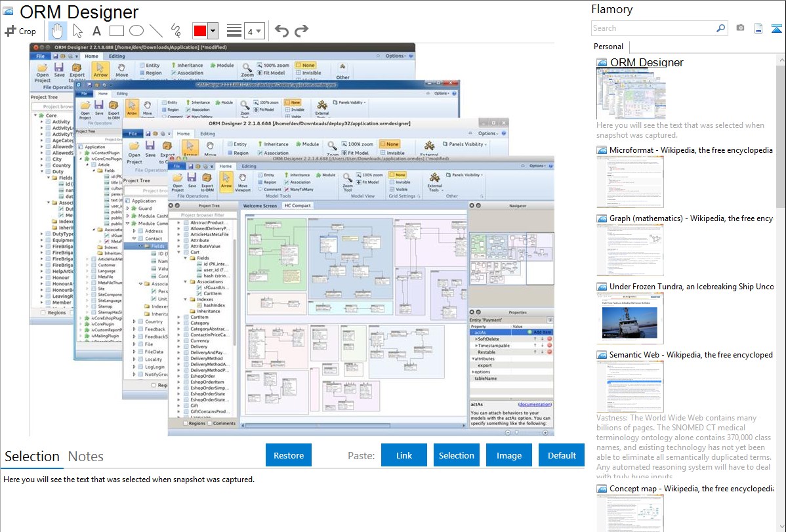Image resolution: width=786 pixels, height=532 pixels.
Task: Tick Regions checkbox in rearmost ORM window
Action: pos(43,312)
